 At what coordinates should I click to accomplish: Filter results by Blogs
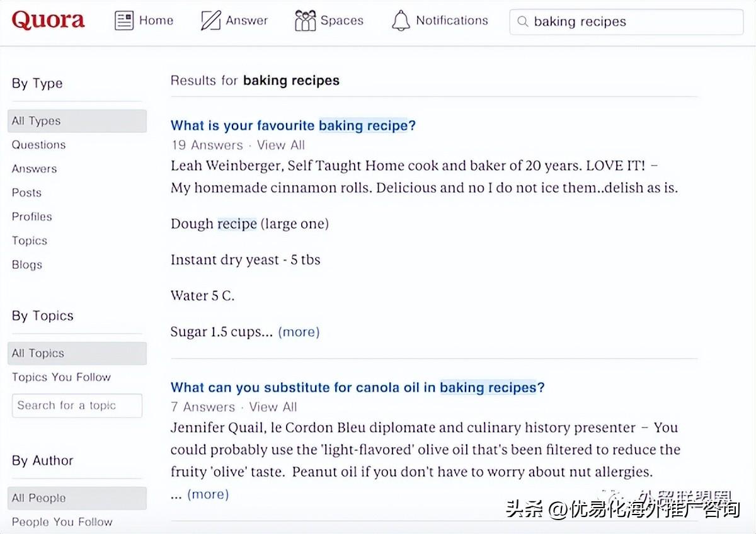[26, 264]
